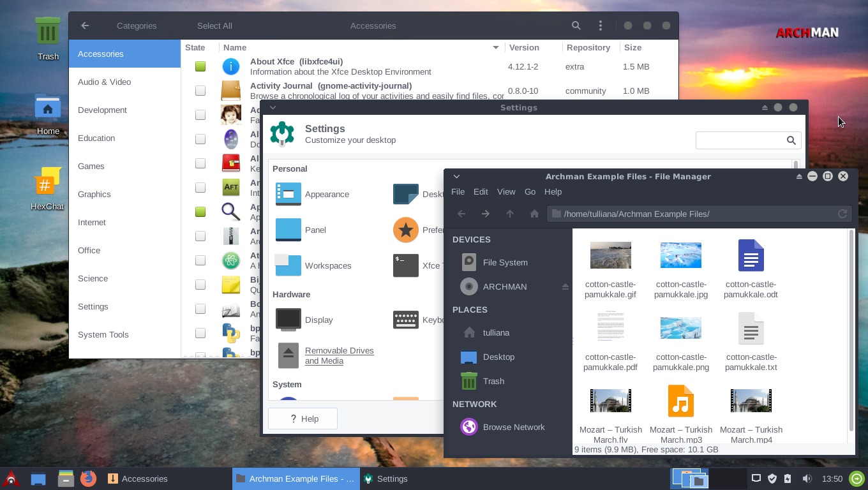Check the Activity Journal package checkbox
Image resolution: width=868 pixels, height=490 pixels.
coord(200,91)
